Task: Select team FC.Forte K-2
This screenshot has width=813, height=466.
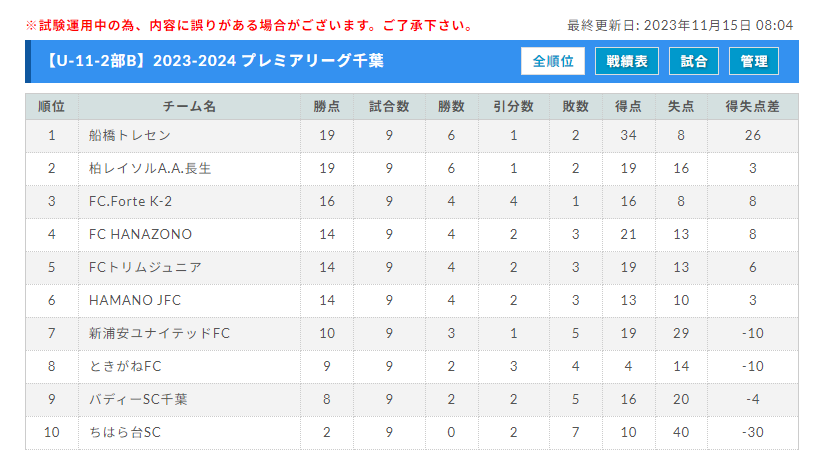Action: pos(130,201)
